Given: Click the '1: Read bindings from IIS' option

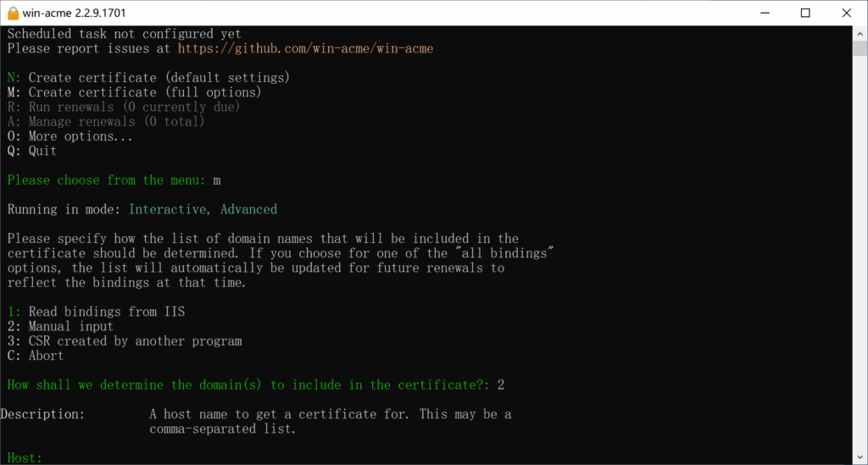Looking at the screenshot, I should click(x=96, y=312).
